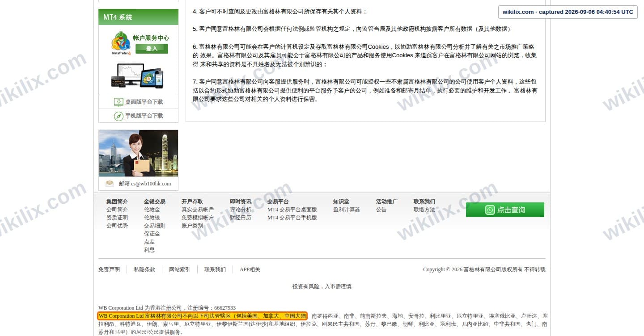
Task: Click privacy clause 5 paragraph
Action: (352, 29)
